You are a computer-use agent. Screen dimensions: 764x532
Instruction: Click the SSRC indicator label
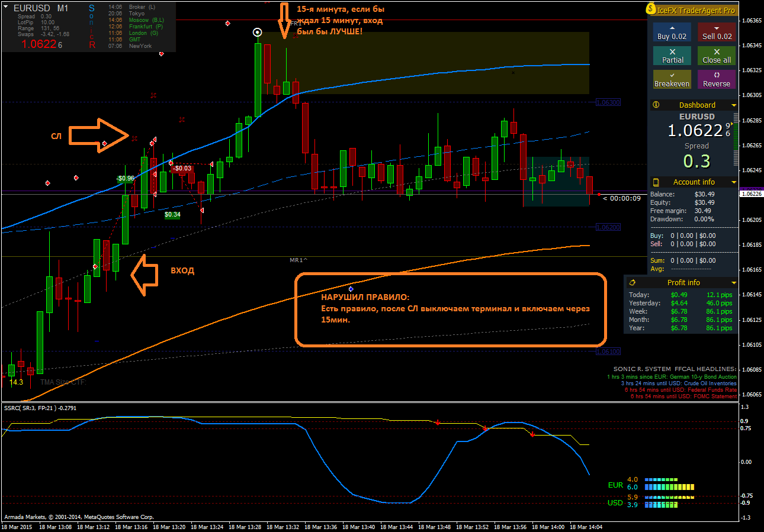(x=40, y=408)
